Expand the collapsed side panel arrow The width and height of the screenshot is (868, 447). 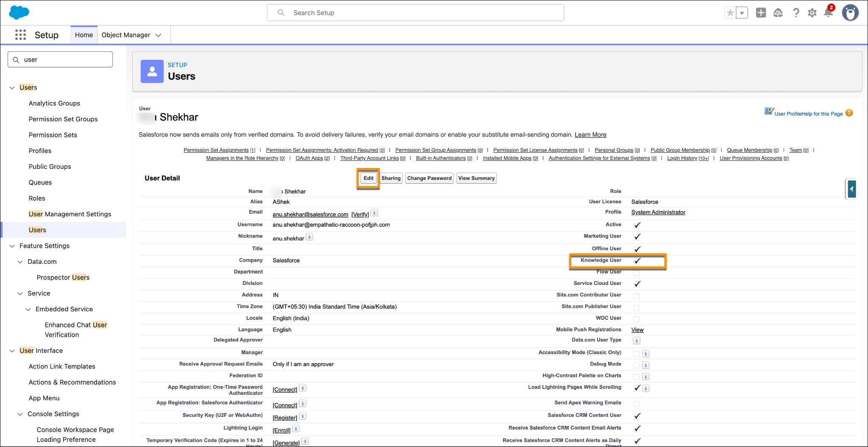click(x=851, y=189)
